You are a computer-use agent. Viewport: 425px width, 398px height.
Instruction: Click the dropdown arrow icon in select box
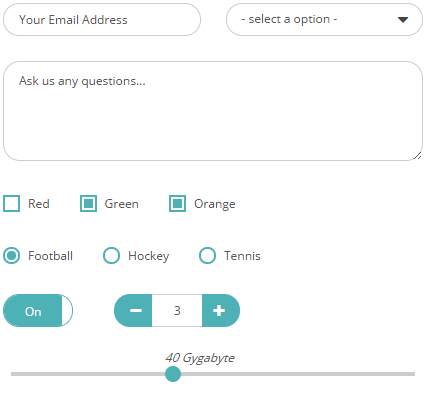[403, 20]
